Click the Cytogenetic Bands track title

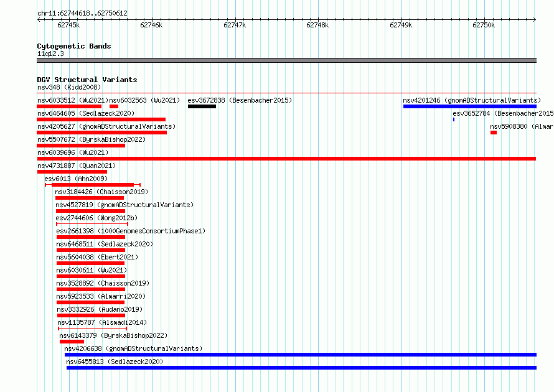74,46
